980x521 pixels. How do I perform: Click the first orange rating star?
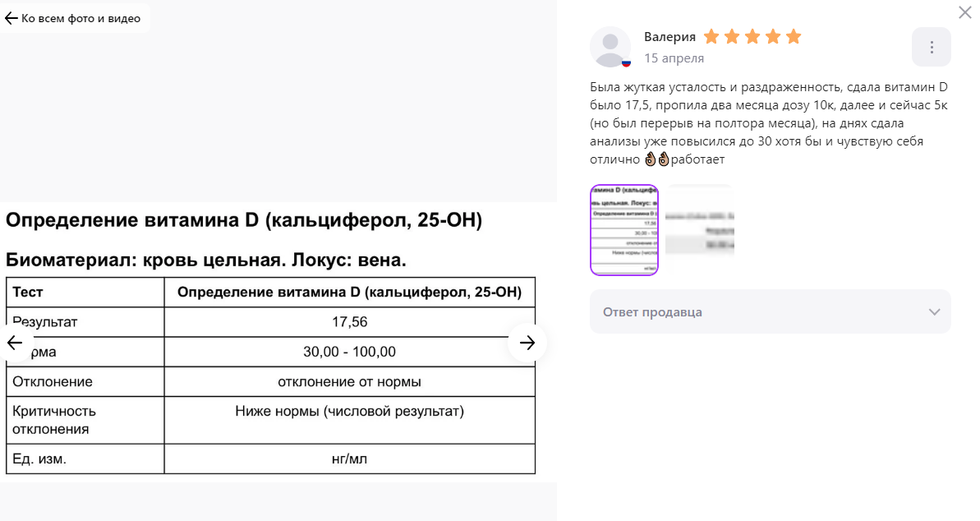[711, 37]
